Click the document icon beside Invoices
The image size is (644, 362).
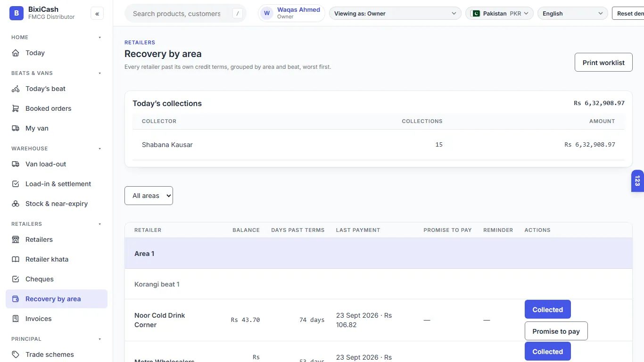pos(16,319)
